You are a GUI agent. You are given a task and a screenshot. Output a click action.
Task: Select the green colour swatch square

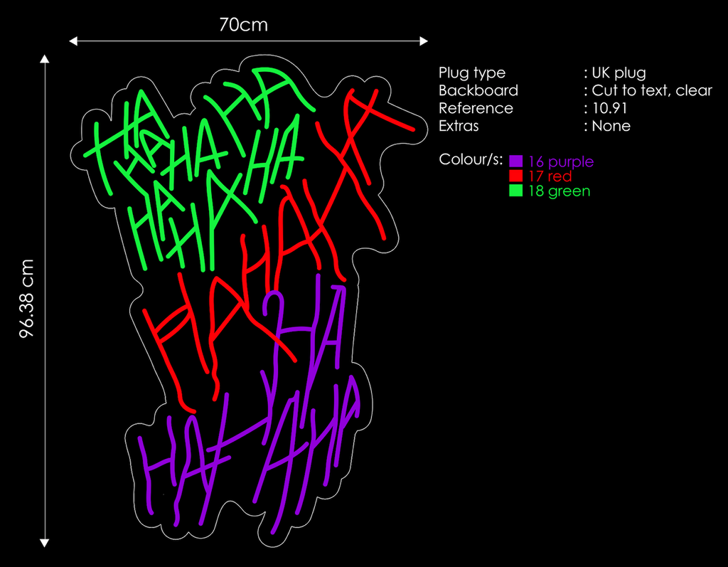point(516,191)
